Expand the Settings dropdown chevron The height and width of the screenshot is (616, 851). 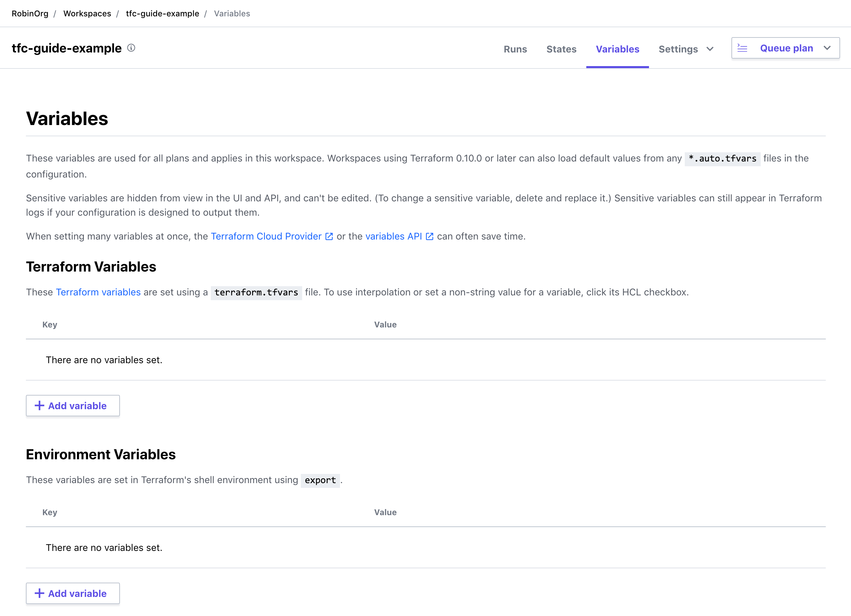[x=710, y=49]
